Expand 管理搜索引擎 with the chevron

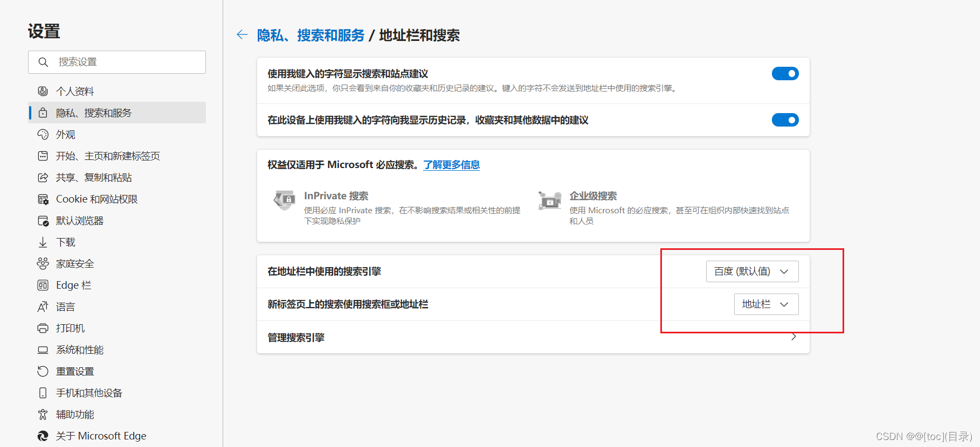(x=793, y=337)
